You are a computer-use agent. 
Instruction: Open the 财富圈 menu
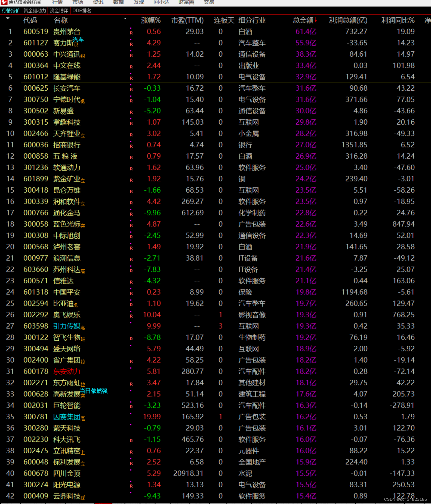186,2
